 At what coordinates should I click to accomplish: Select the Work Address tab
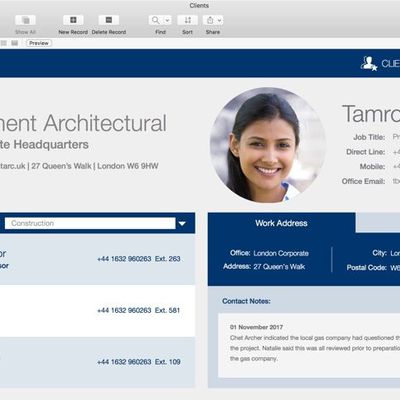(x=281, y=223)
